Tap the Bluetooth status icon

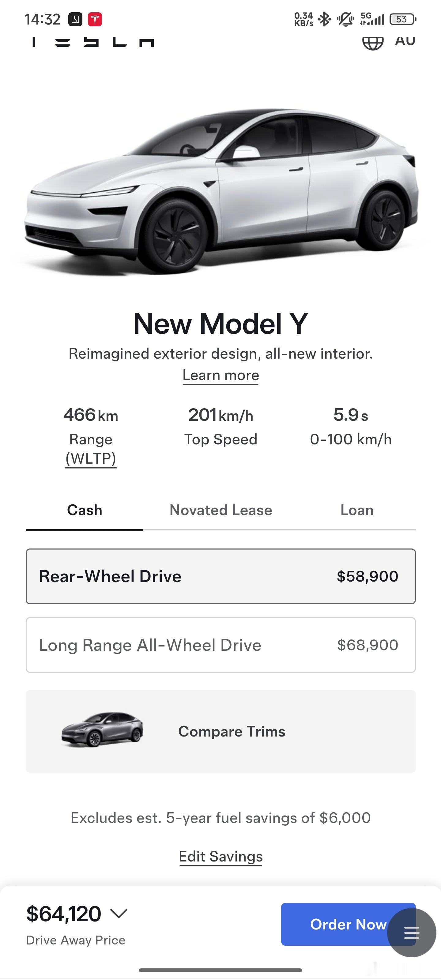click(x=325, y=19)
